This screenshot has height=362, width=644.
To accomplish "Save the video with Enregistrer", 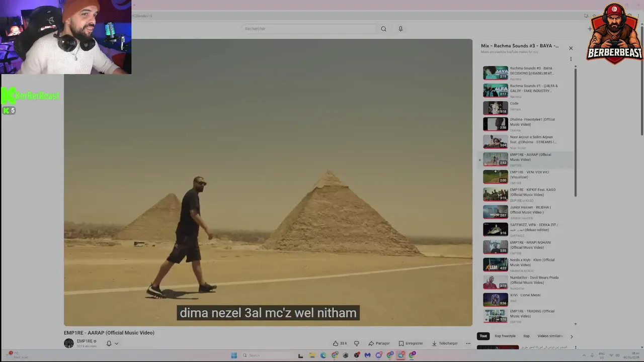I will [411, 343].
